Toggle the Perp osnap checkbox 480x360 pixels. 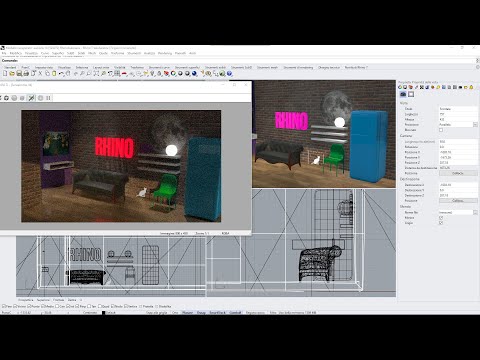coord(77,306)
